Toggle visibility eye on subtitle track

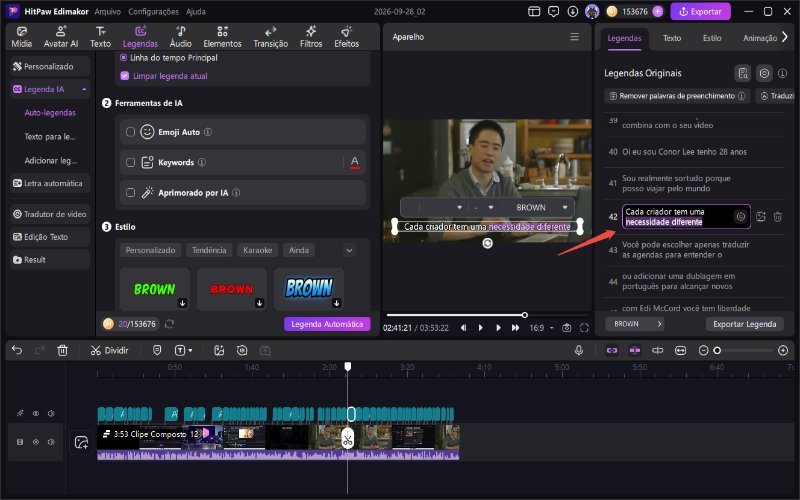coord(36,413)
